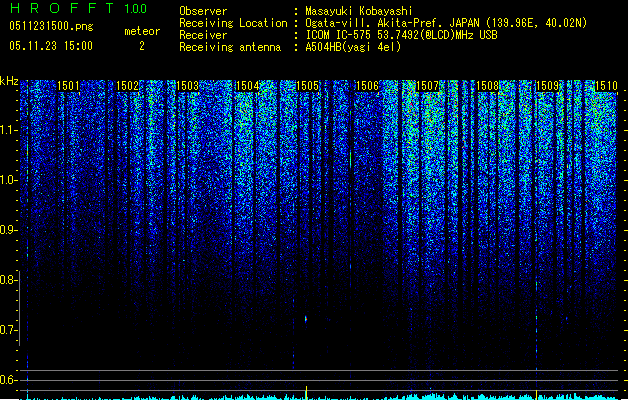The image size is (629, 400).
Task: Click the 1503 time marker
Action: point(187,85)
